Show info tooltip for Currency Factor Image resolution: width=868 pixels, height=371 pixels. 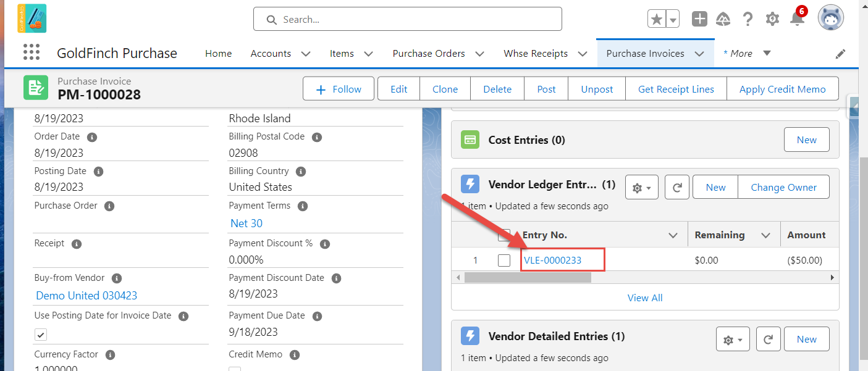coord(111,355)
